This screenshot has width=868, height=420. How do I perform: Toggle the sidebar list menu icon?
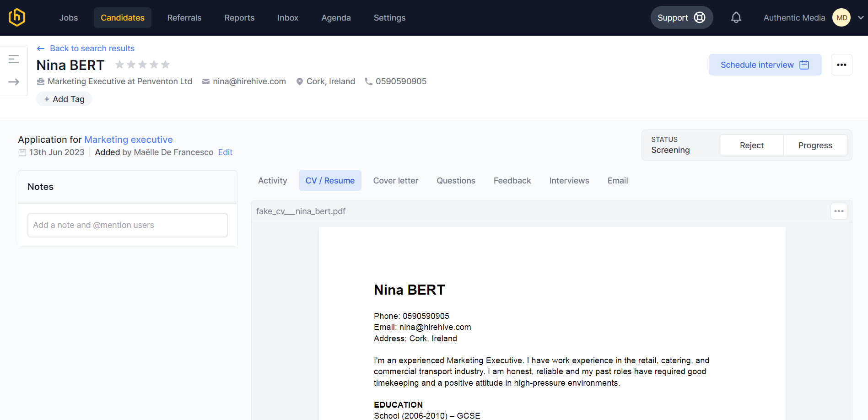point(14,59)
